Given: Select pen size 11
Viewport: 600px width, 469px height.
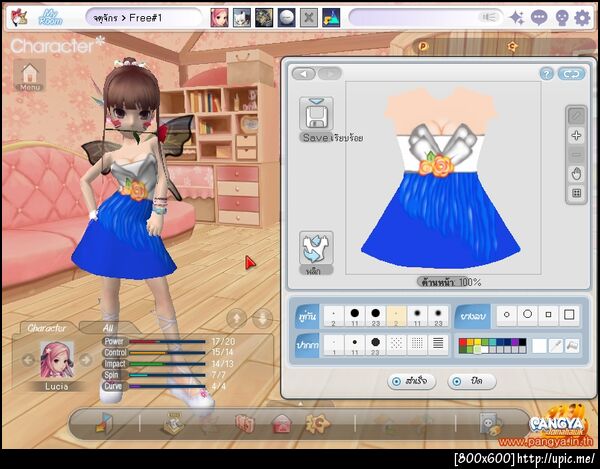Looking at the screenshot, I should pyautogui.click(x=355, y=345).
